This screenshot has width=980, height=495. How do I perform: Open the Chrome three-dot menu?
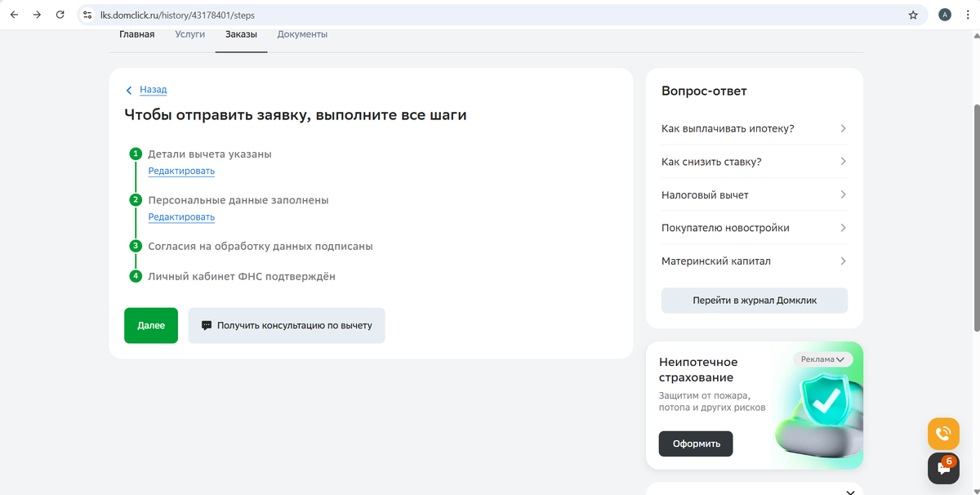tap(968, 15)
